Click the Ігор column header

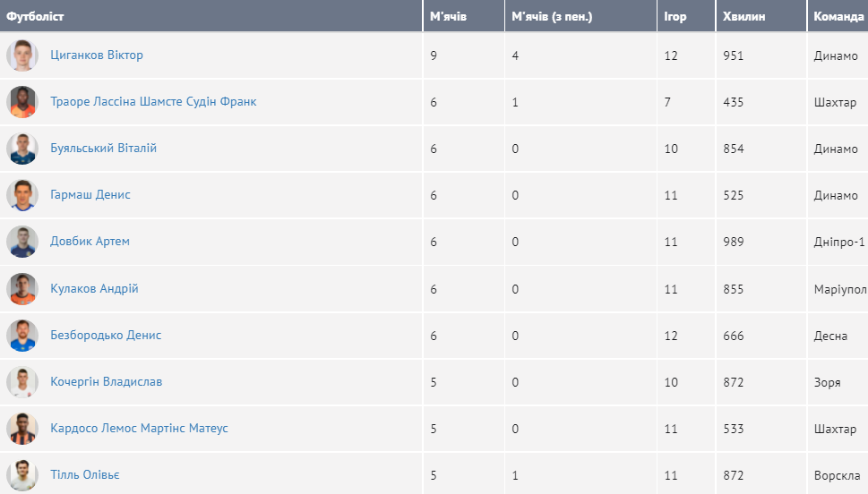(675, 16)
